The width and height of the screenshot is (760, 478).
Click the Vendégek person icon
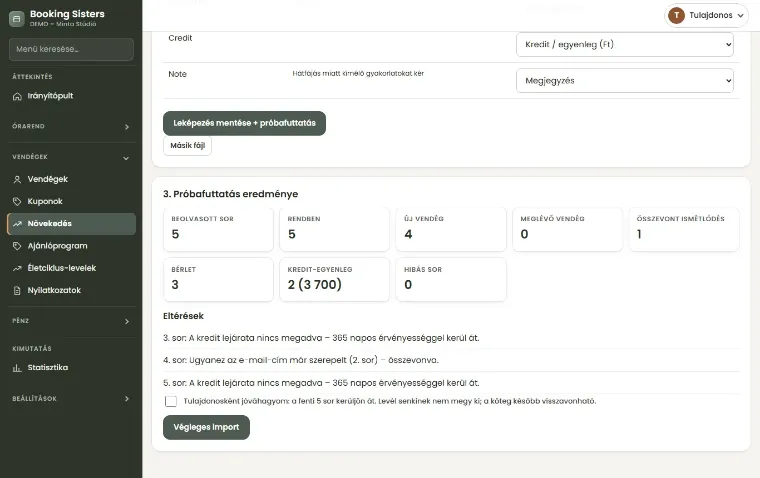tap(17, 179)
